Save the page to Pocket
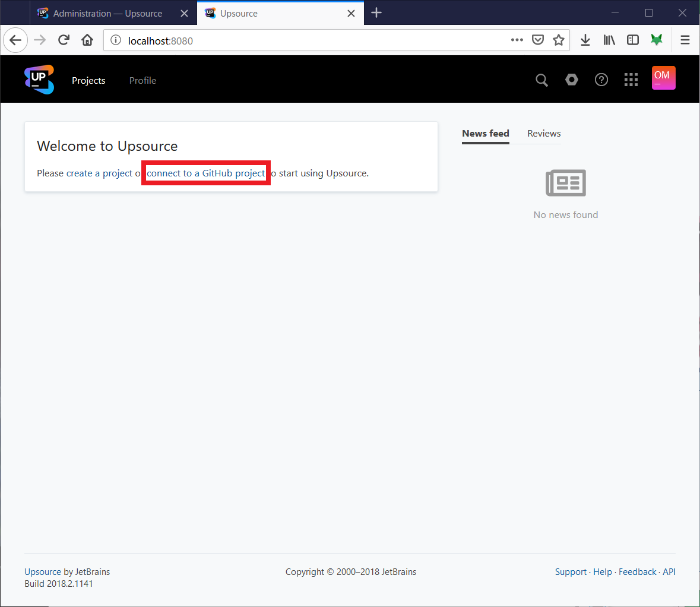The height and width of the screenshot is (607, 700). [538, 40]
